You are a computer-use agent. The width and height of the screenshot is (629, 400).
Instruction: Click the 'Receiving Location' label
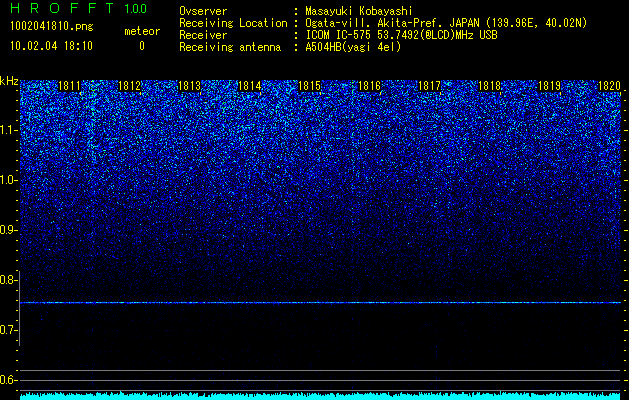(x=233, y=23)
